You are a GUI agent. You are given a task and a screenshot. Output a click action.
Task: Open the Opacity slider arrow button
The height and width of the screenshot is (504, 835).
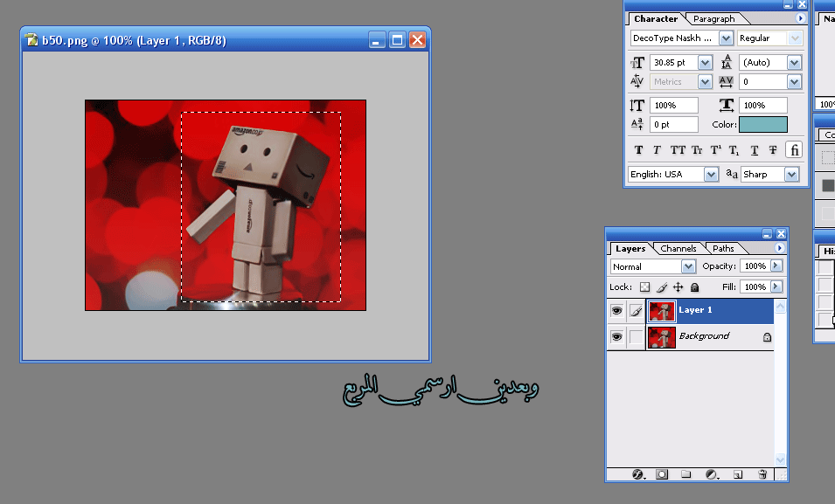pos(776,266)
